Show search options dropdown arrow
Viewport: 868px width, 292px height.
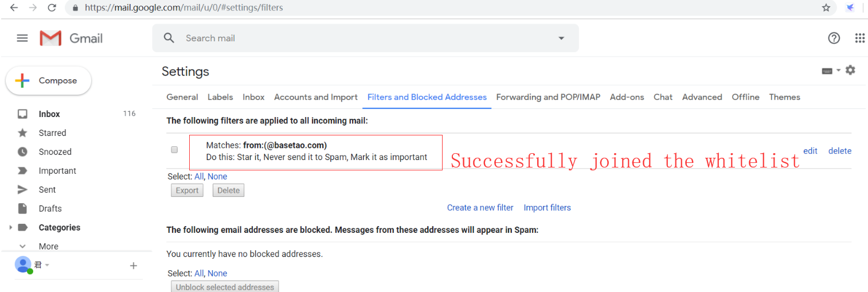coord(561,38)
